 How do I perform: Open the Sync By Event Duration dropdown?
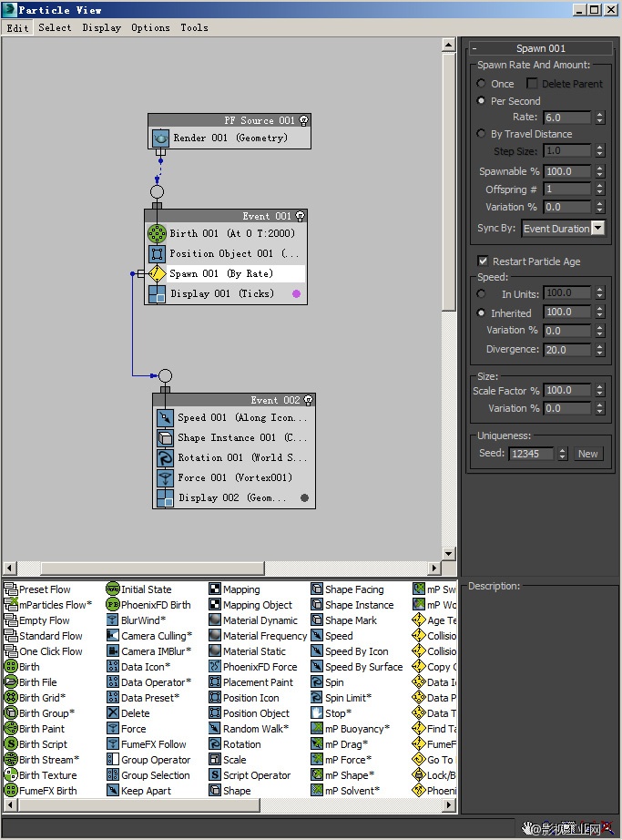(598, 228)
